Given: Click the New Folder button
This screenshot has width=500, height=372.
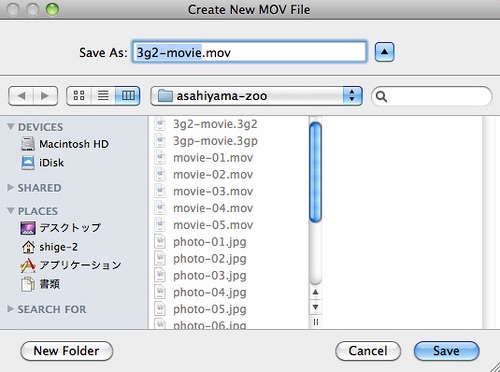Looking at the screenshot, I should [67, 351].
